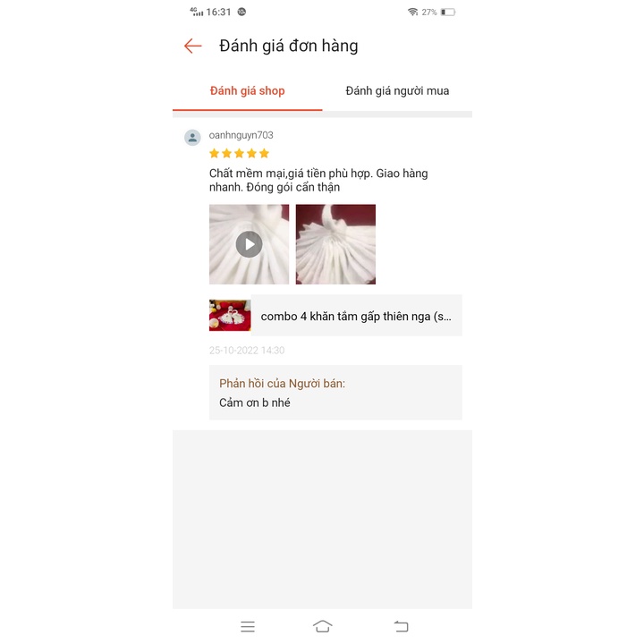Tap the five-star rating row
This screenshot has height=644, width=644.
(x=239, y=154)
